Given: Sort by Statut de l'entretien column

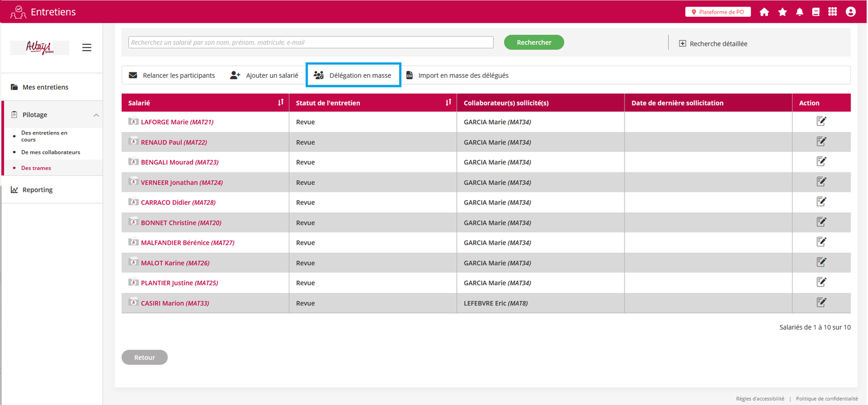Looking at the screenshot, I should [x=448, y=103].
